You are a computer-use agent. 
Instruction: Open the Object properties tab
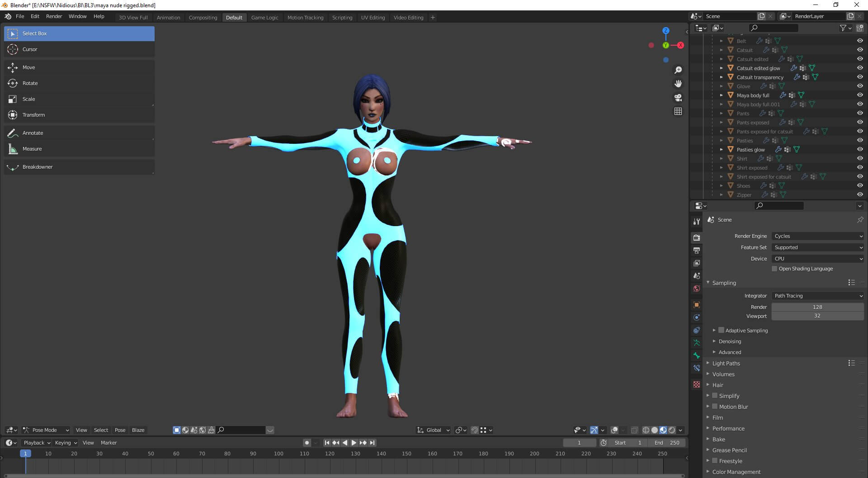(x=697, y=305)
